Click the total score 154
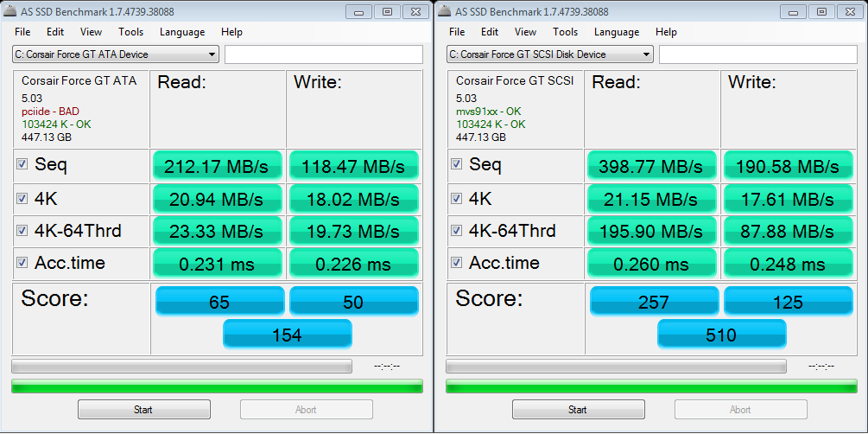 pyautogui.click(x=288, y=335)
